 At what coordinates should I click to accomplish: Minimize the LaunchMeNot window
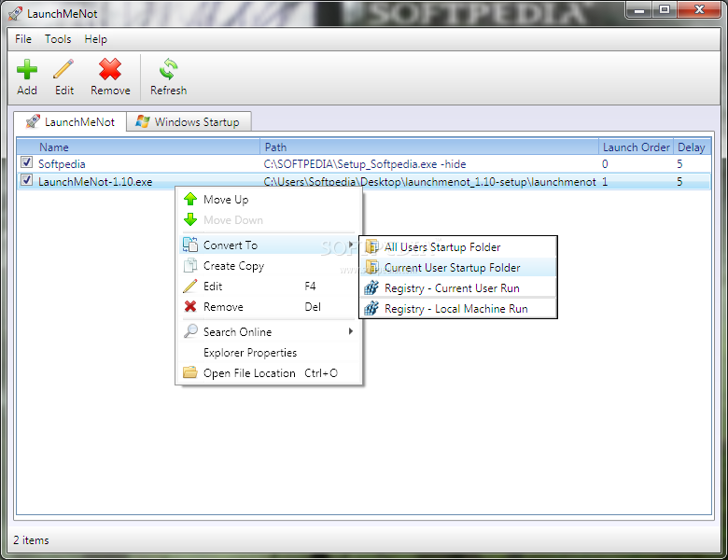(x=639, y=9)
